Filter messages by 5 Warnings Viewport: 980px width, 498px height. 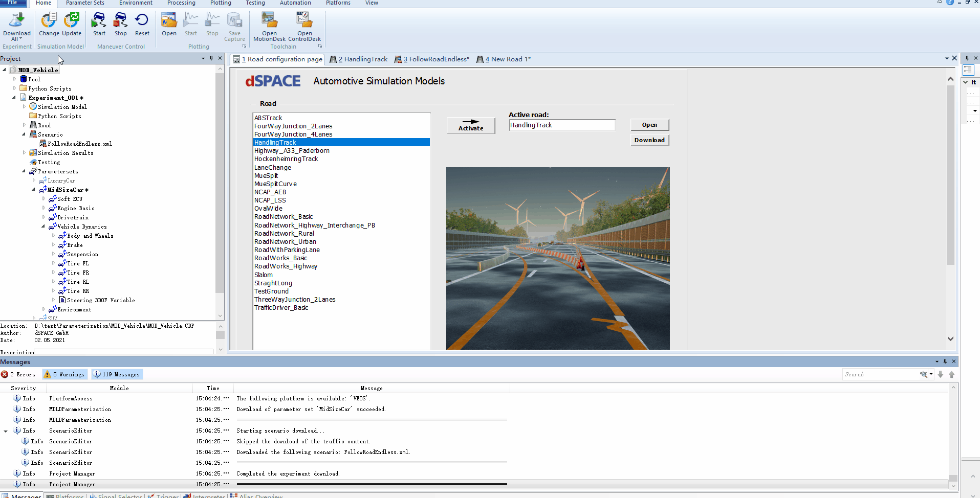[64, 374]
